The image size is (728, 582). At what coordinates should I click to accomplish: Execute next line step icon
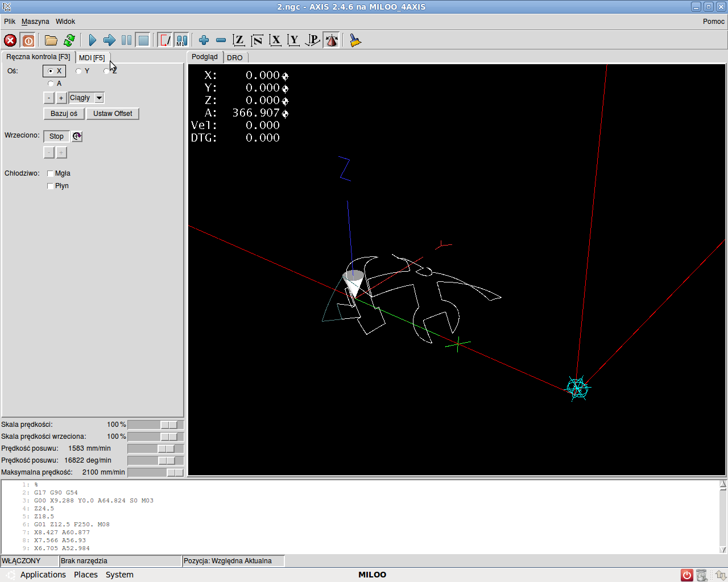point(110,40)
